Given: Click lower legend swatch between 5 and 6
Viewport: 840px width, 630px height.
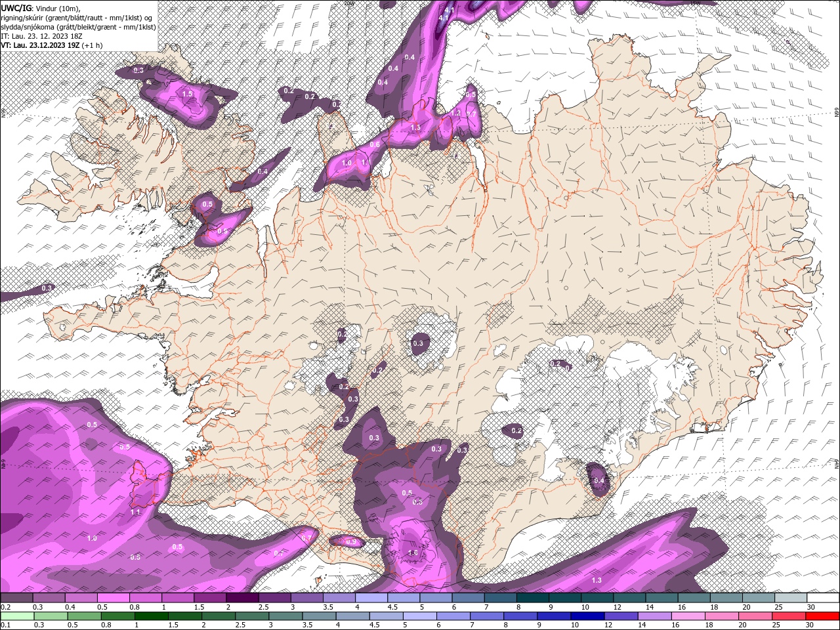Looking at the screenshot, I should point(420,616).
